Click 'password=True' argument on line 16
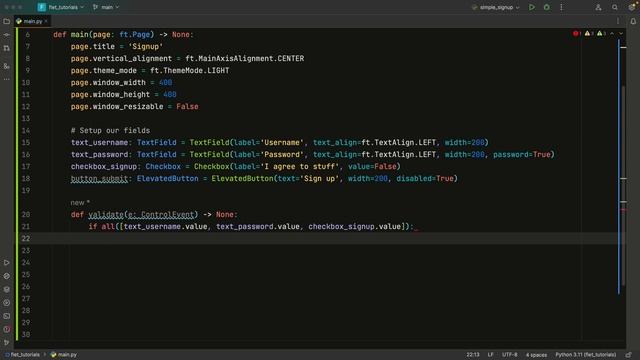The width and height of the screenshot is (640, 360). 522,154
